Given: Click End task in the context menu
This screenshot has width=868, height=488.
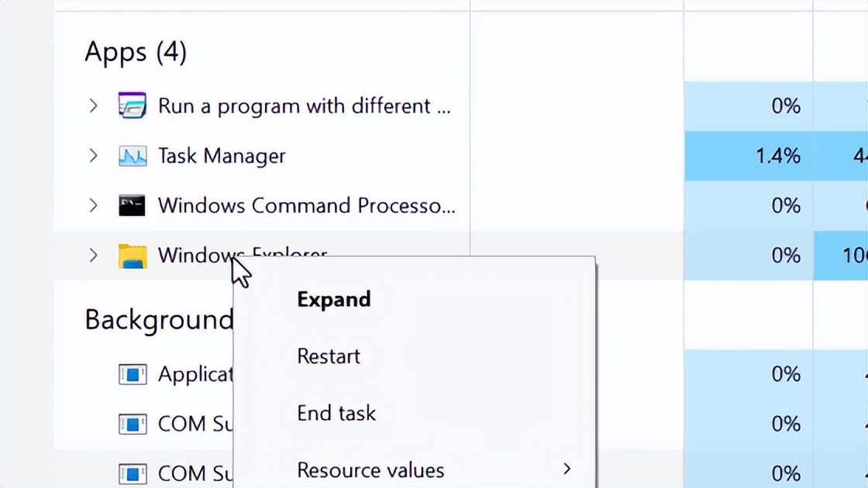Looking at the screenshot, I should (336, 413).
